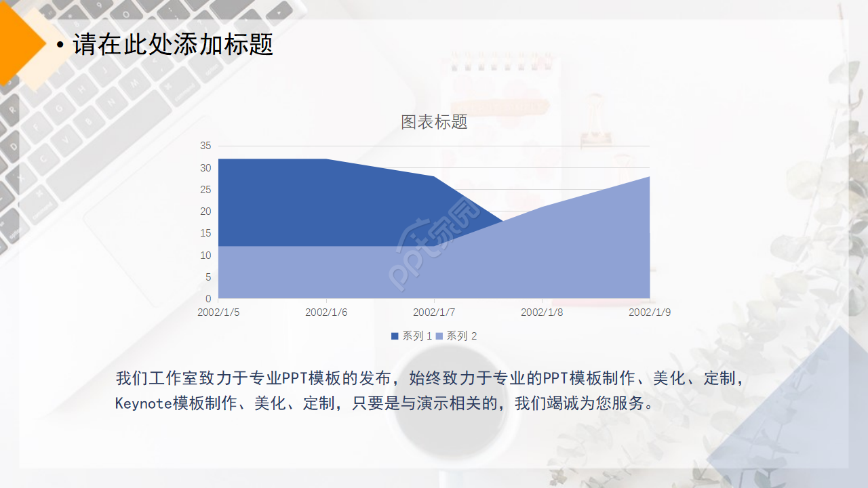Click the y-axis value '15'
868x488 pixels.
(x=205, y=233)
